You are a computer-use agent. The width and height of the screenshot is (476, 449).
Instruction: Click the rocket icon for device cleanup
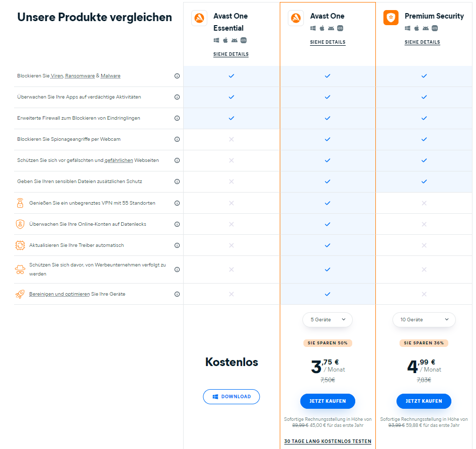click(20, 294)
